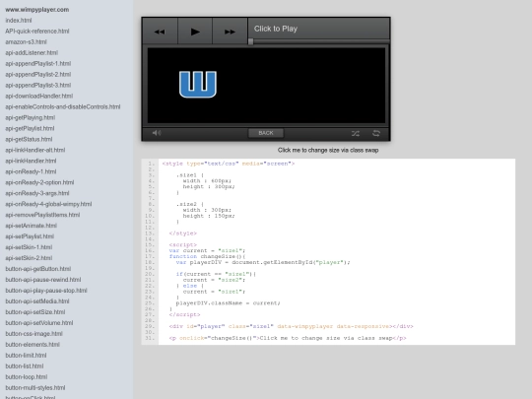Click the div id="player" code line

point(291,326)
